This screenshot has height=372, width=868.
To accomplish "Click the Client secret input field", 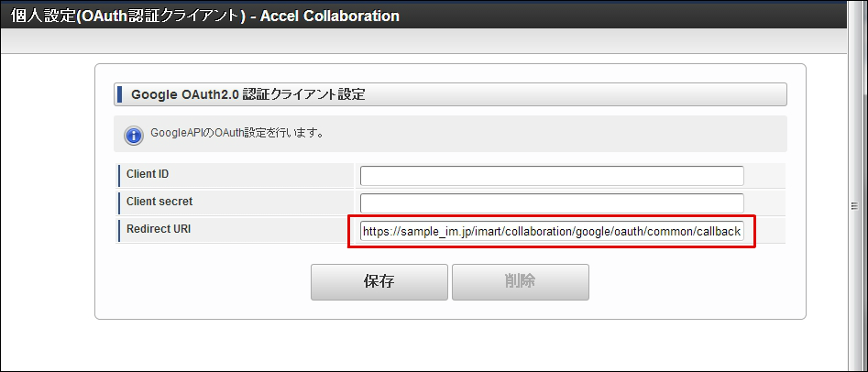I will click(x=552, y=203).
